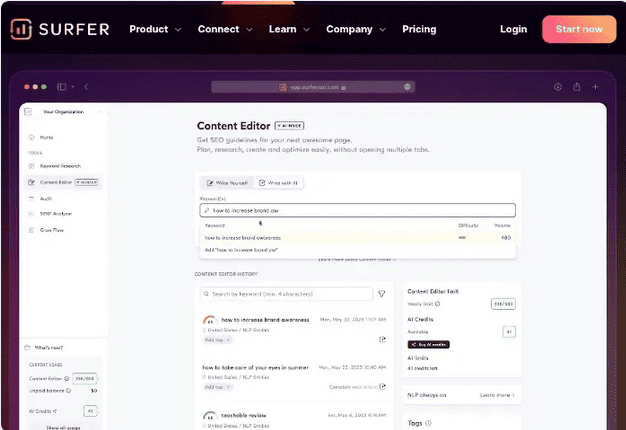Screen dimensions: 626x430
Task: Open the how to increase brand awareness entry
Action: coord(265,320)
